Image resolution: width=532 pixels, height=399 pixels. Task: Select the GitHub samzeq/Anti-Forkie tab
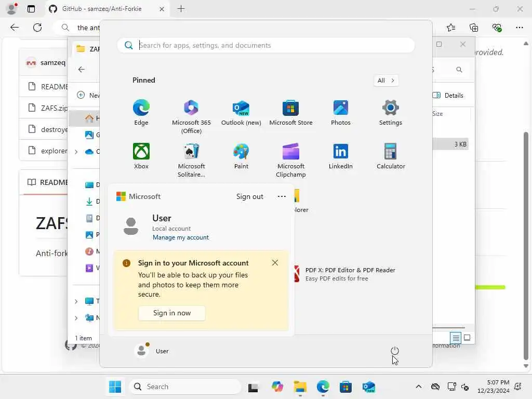point(107,9)
